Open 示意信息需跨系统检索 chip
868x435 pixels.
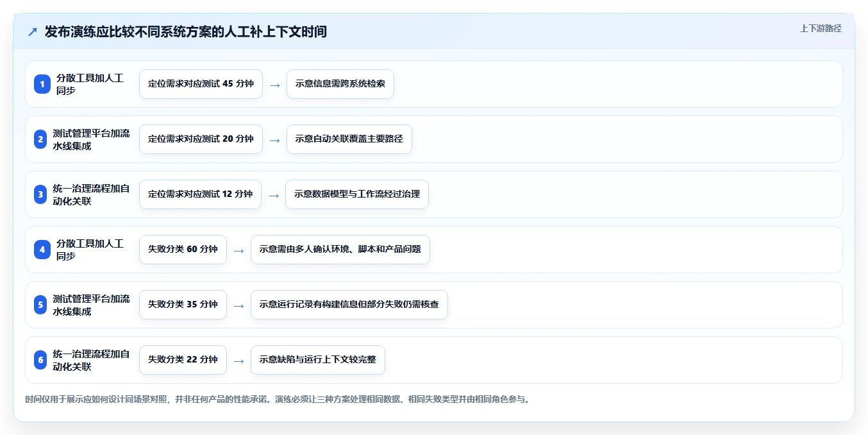click(340, 84)
